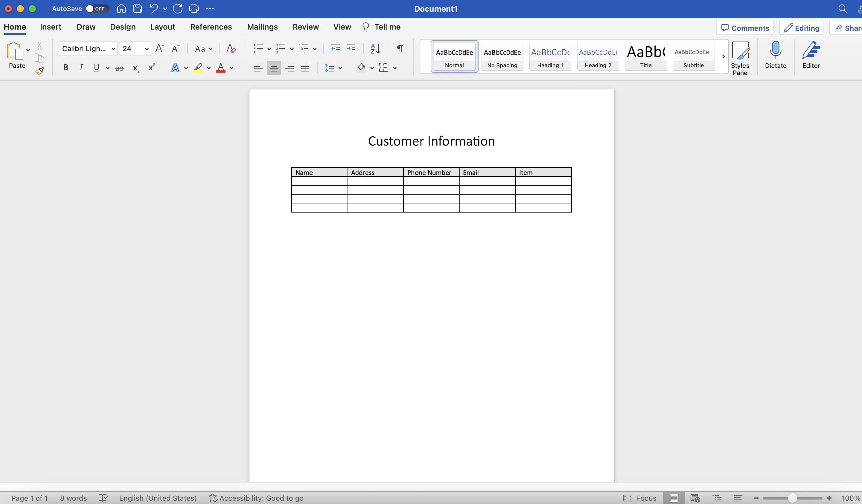The image size is (862, 504).
Task: Click the Print icon in the title bar
Action: [x=194, y=9]
